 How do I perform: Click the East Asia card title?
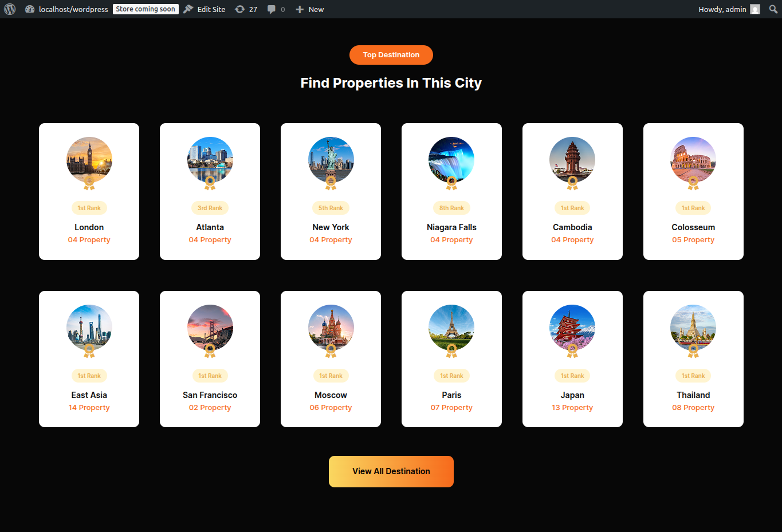(89, 395)
